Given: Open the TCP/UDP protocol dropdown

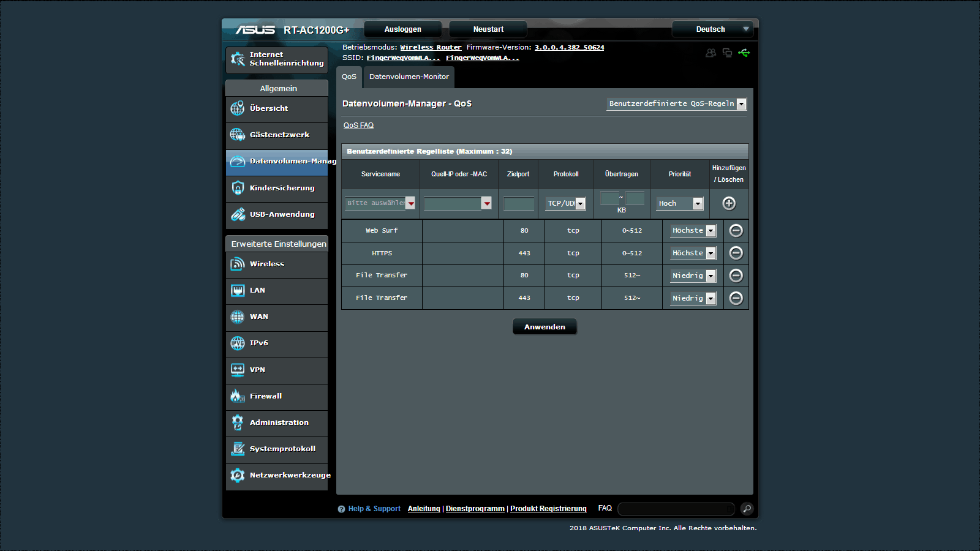Looking at the screenshot, I should click(x=565, y=203).
